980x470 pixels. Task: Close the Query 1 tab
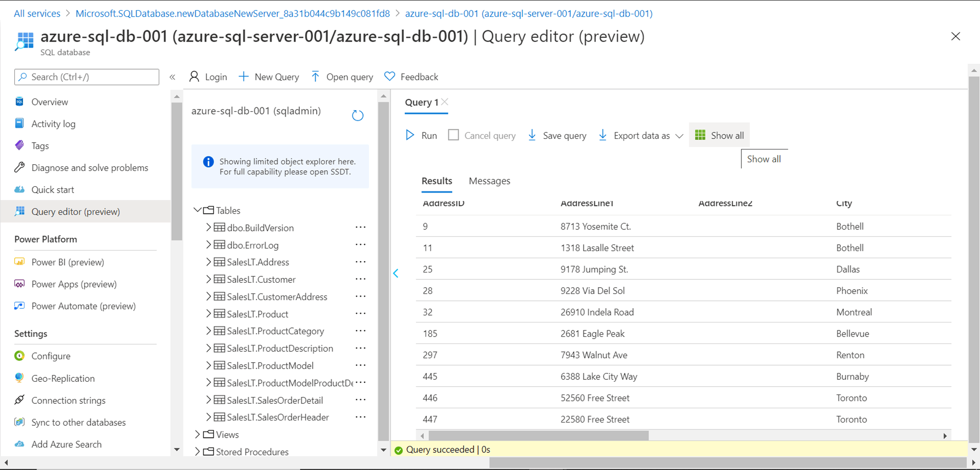point(444,102)
